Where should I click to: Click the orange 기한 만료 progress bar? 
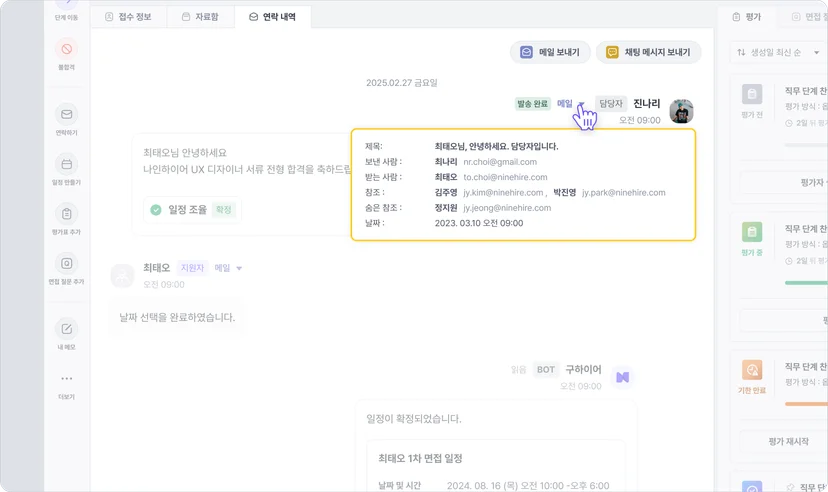point(806,404)
